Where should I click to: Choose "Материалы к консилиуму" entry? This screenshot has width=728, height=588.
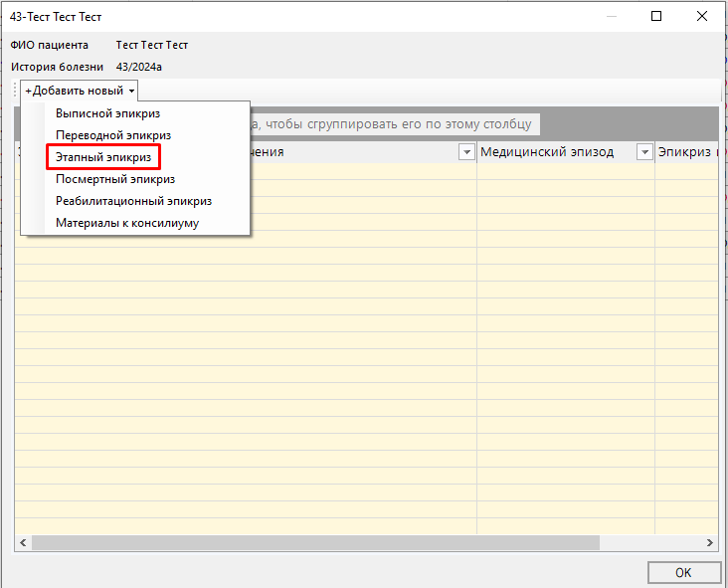coord(127,223)
